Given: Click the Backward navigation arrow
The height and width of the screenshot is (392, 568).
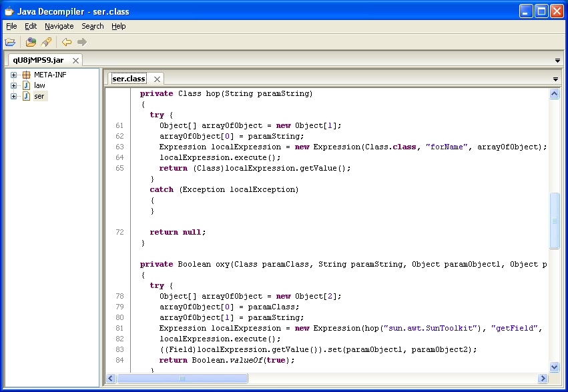Looking at the screenshot, I should (x=67, y=42).
